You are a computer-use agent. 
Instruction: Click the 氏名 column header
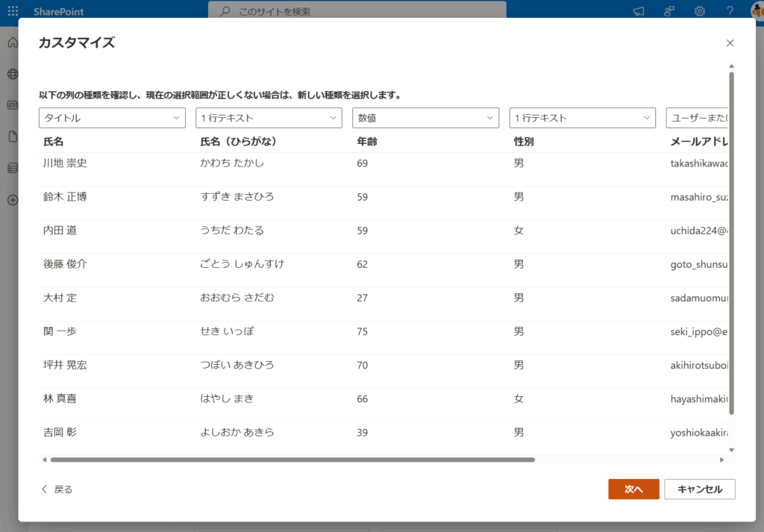tap(53, 142)
